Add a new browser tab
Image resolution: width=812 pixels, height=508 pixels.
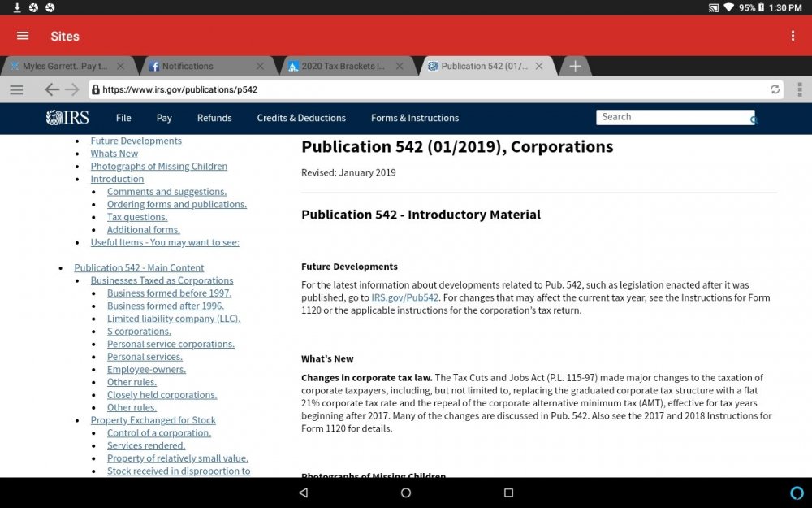pyautogui.click(x=575, y=67)
